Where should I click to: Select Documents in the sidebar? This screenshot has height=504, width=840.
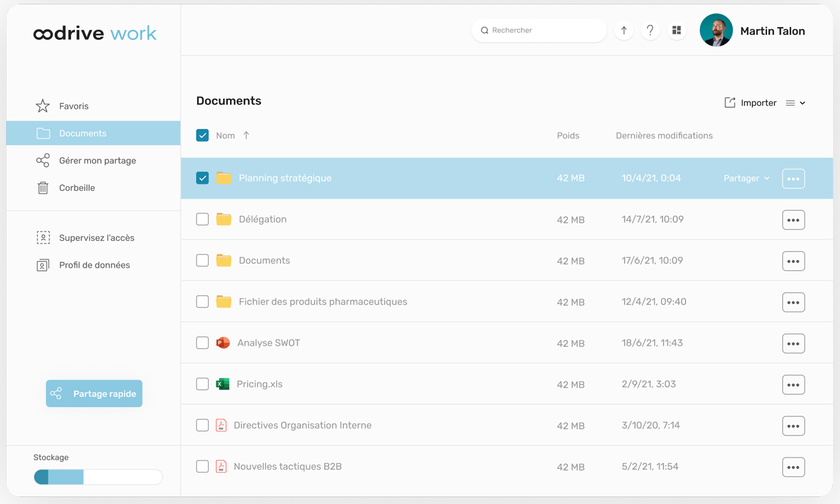93,133
